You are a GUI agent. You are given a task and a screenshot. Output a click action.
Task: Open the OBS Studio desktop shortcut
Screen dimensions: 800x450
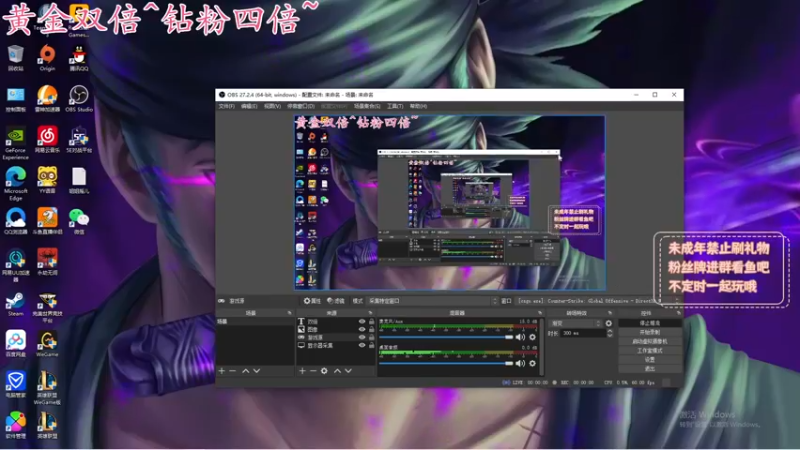tap(79, 98)
